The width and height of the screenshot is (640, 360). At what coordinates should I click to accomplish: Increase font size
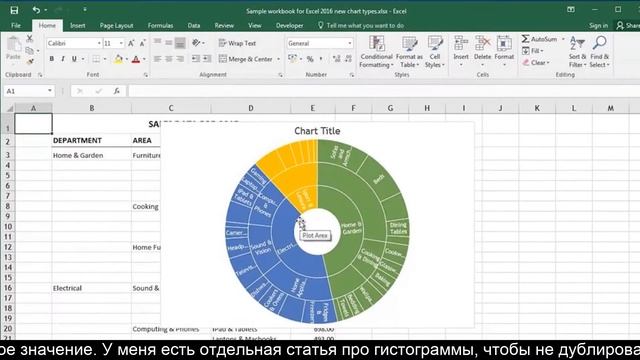(x=131, y=43)
